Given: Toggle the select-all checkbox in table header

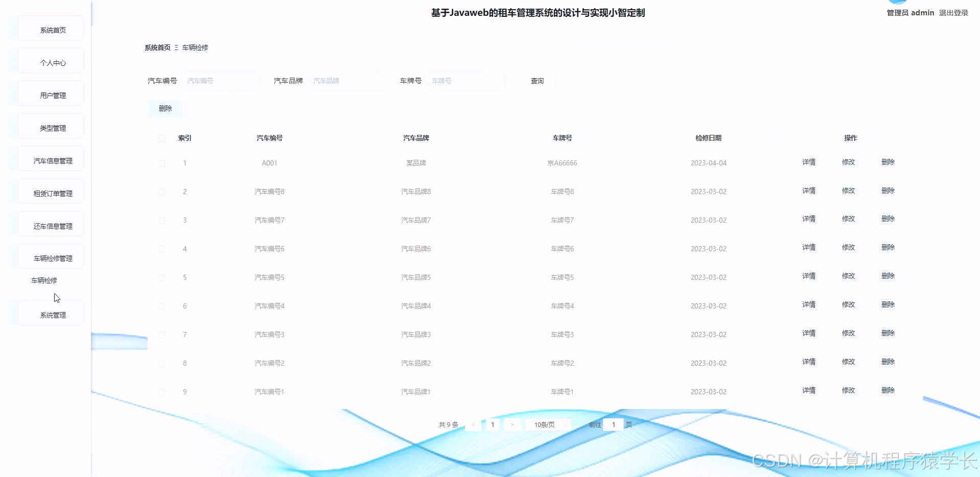Looking at the screenshot, I should click(x=161, y=138).
